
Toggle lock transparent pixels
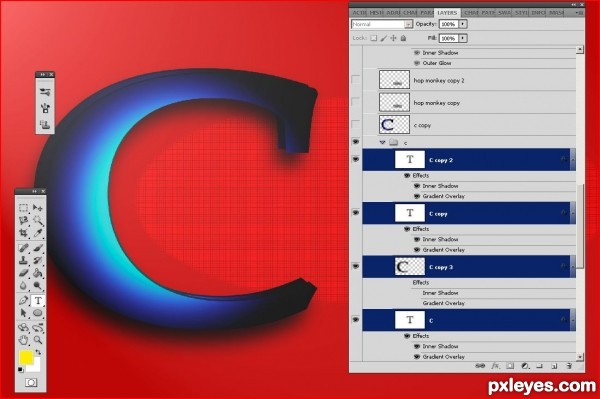(x=373, y=38)
